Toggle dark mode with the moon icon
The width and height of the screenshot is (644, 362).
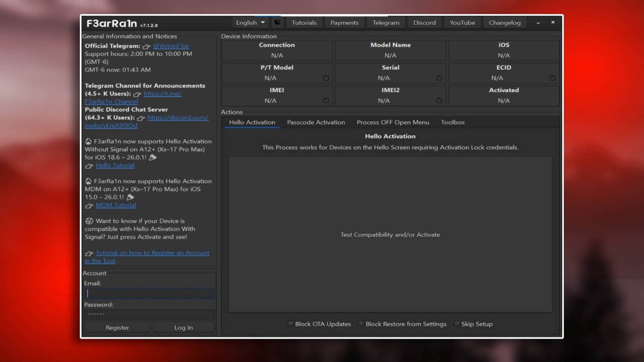click(x=277, y=23)
